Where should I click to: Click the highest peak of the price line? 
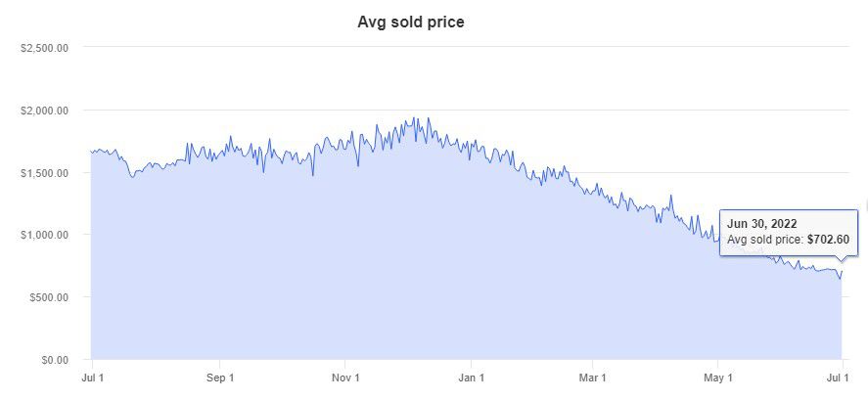pos(415,118)
